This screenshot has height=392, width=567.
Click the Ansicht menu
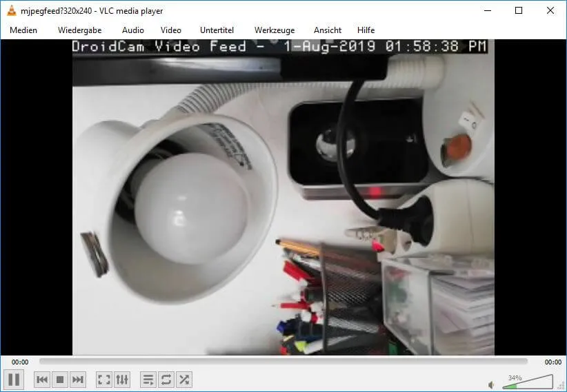(x=328, y=30)
